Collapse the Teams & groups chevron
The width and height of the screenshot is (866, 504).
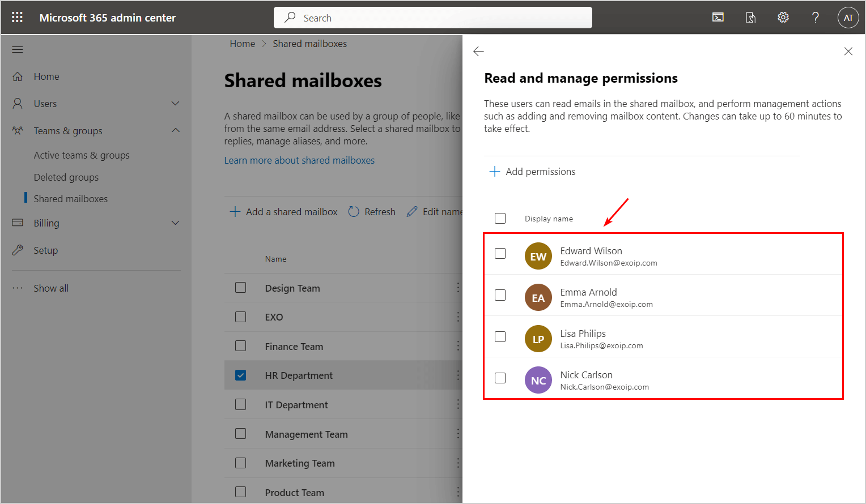[x=176, y=131]
